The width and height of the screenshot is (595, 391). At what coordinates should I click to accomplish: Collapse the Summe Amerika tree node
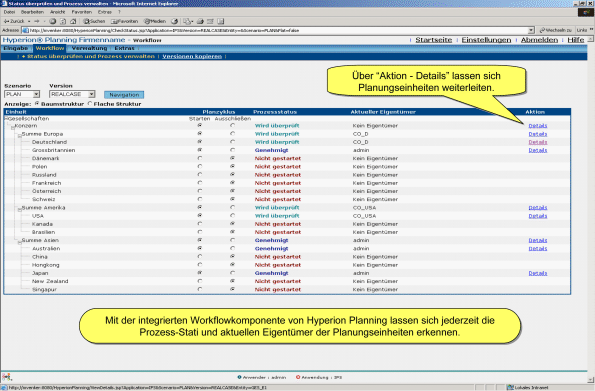point(20,210)
